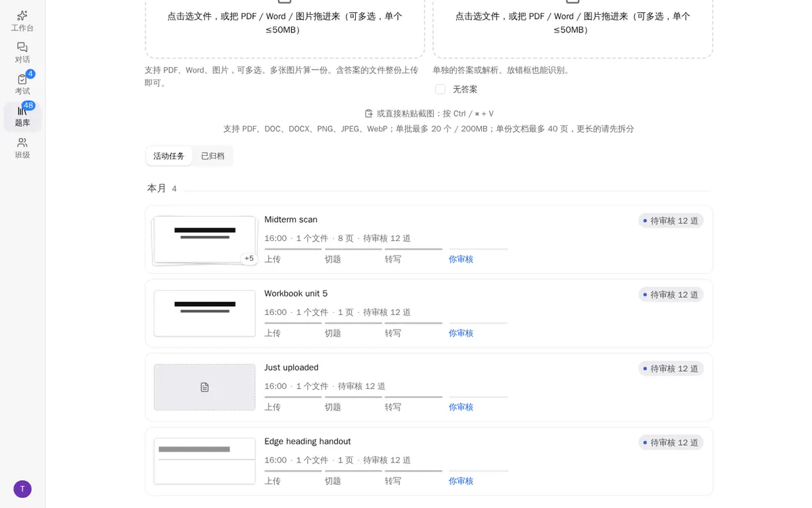Open the 班级 class sidebar icon
812x508 pixels.
point(22,148)
